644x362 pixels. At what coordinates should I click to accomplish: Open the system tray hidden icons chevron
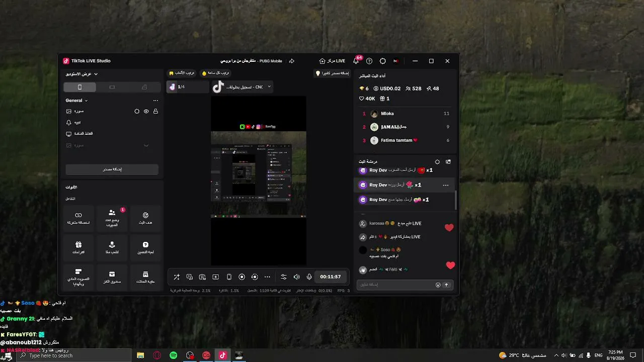556,355
